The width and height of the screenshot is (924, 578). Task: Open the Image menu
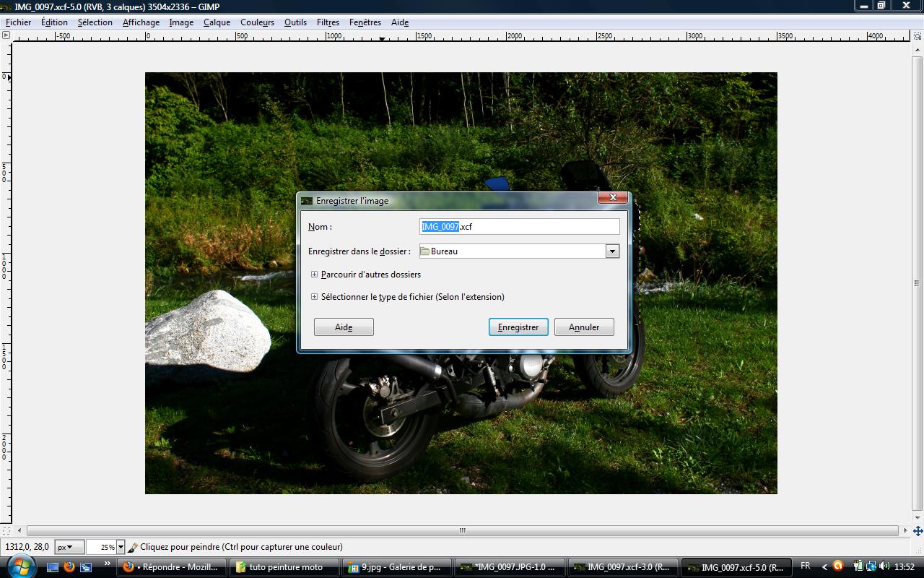point(181,22)
